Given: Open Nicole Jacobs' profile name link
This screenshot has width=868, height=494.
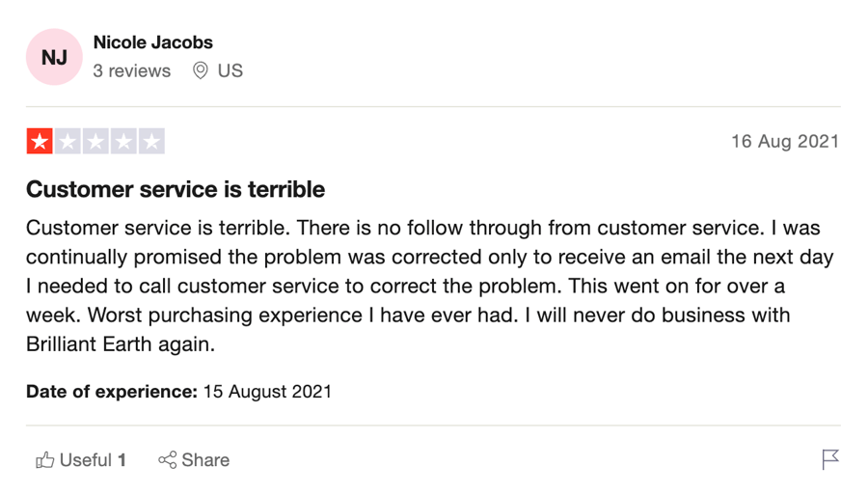Looking at the screenshot, I should click(x=152, y=42).
